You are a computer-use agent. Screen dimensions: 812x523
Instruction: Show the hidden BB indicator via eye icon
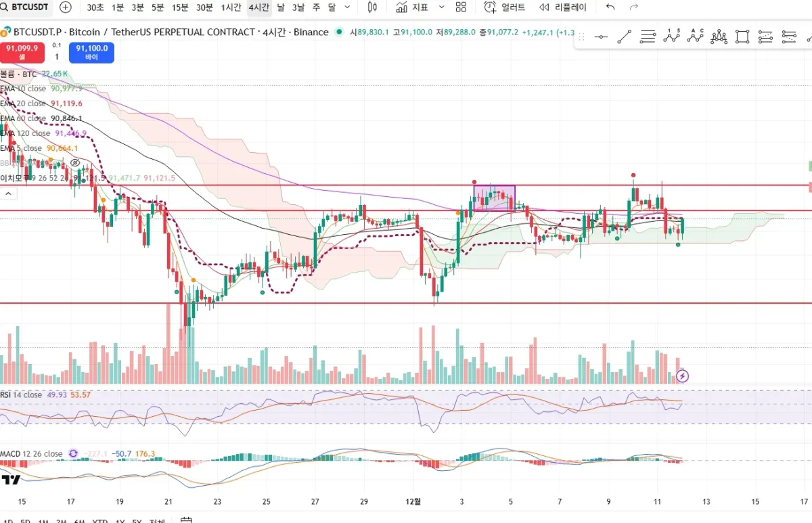tap(76, 163)
